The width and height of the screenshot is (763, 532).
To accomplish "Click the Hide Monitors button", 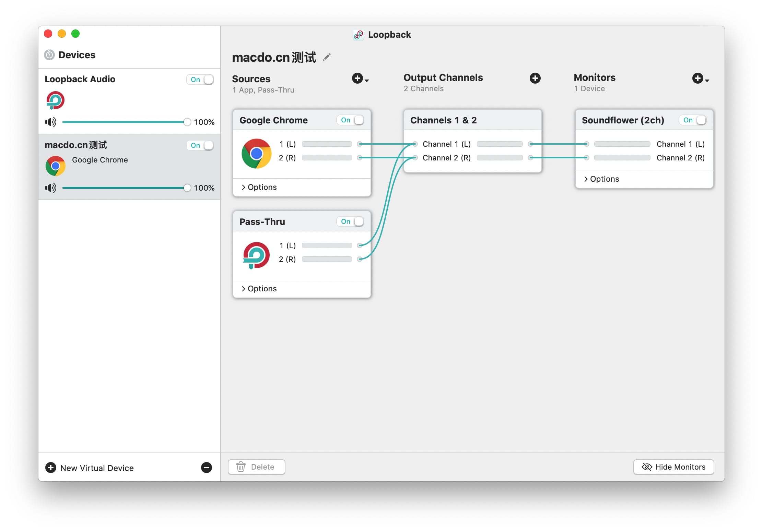I will [673, 467].
